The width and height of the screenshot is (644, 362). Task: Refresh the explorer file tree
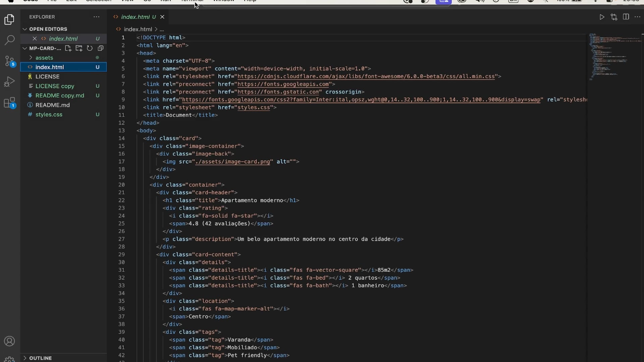point(90,48)
